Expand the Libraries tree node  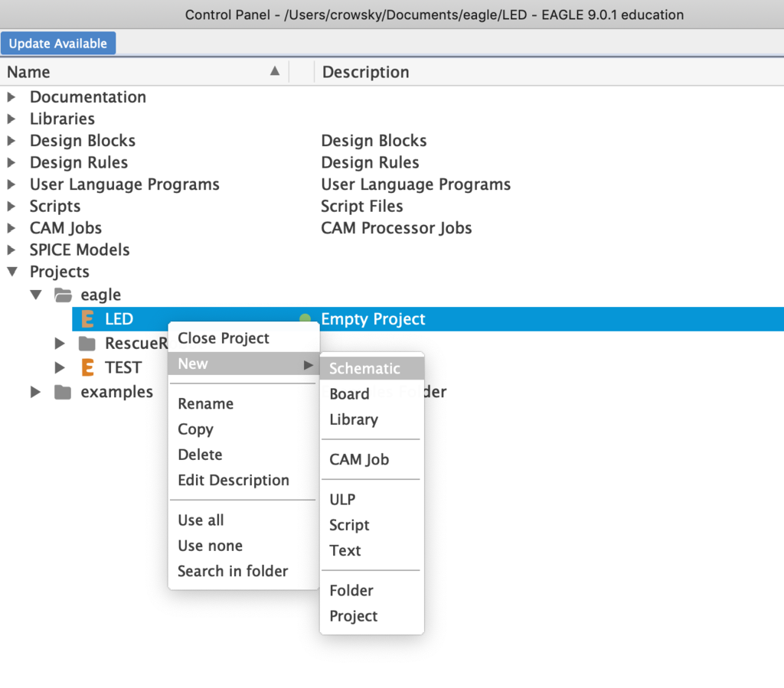point(11,119)
